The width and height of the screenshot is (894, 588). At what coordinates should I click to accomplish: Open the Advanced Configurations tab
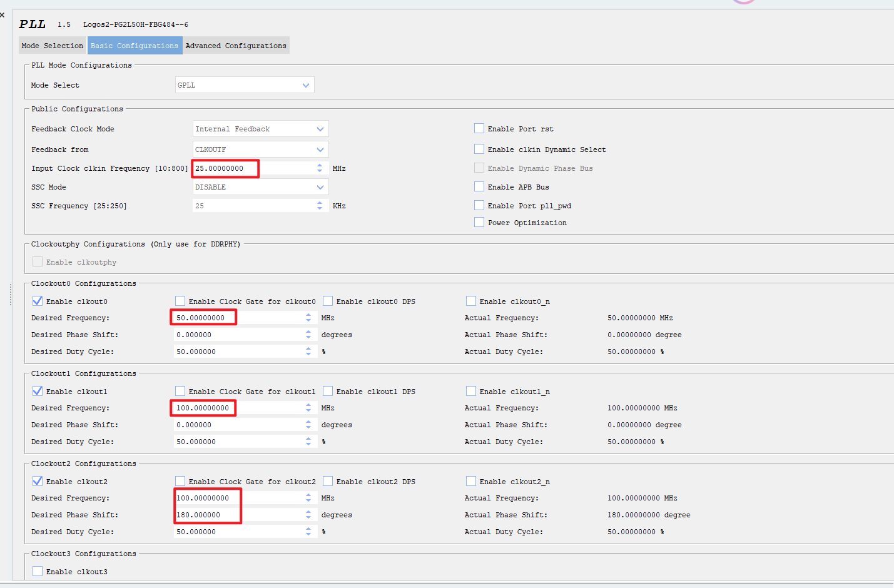236,45
